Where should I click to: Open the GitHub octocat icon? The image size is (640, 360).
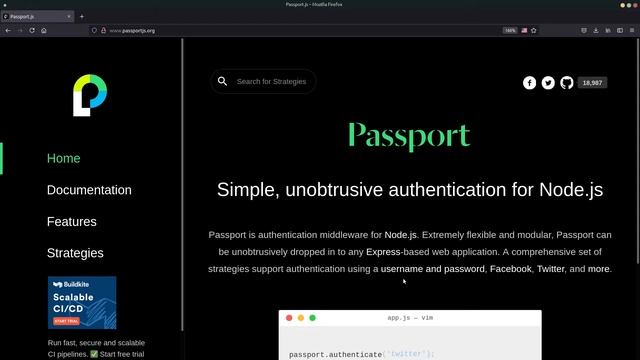(x=567, y=83)
